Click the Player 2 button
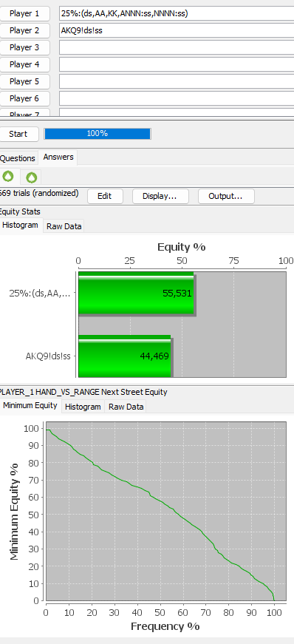This screenshot has height=644, width=294. pyautogui.click(x=24, y=30)
